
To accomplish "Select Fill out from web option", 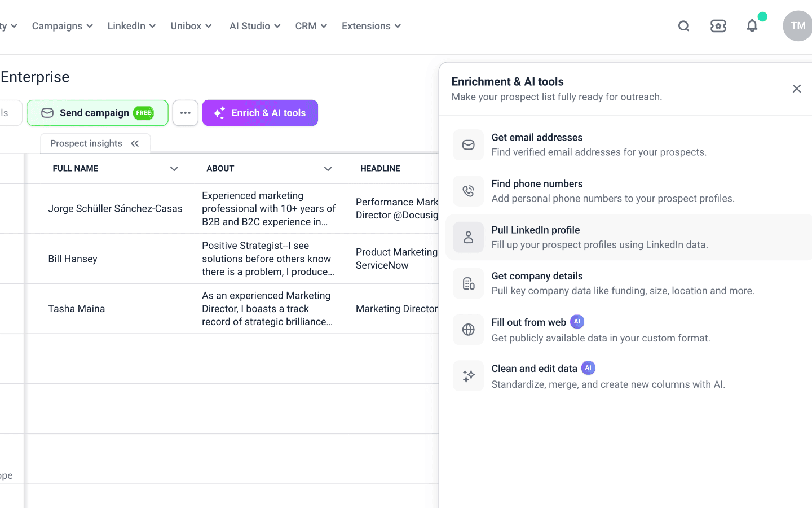I will click(x=629, y=330).
